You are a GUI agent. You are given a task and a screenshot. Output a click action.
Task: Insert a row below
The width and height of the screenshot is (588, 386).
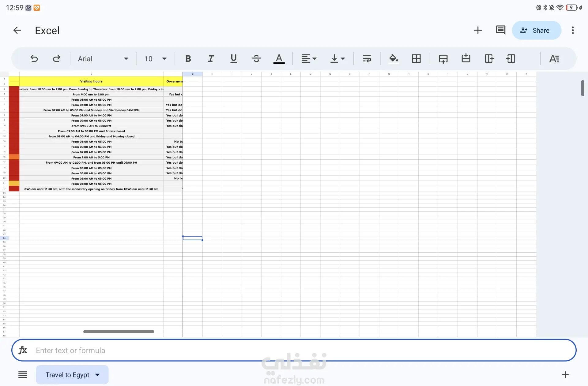(443, 58)
